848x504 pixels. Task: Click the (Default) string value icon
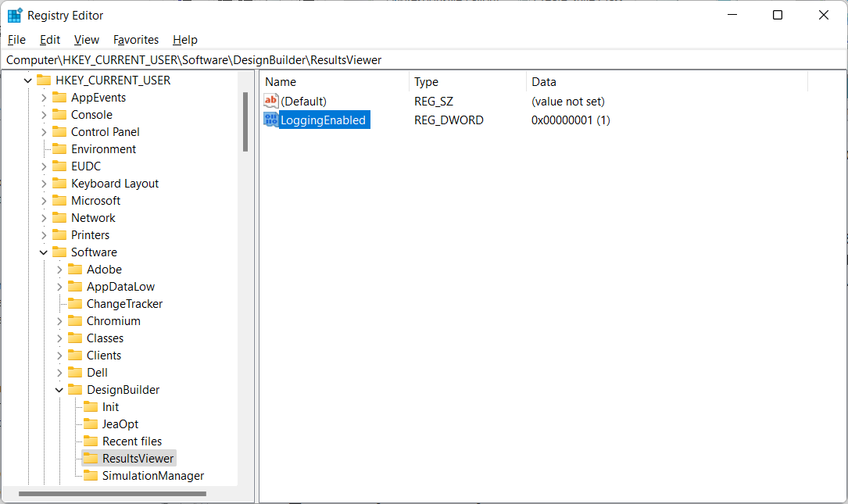click(271, 101)
